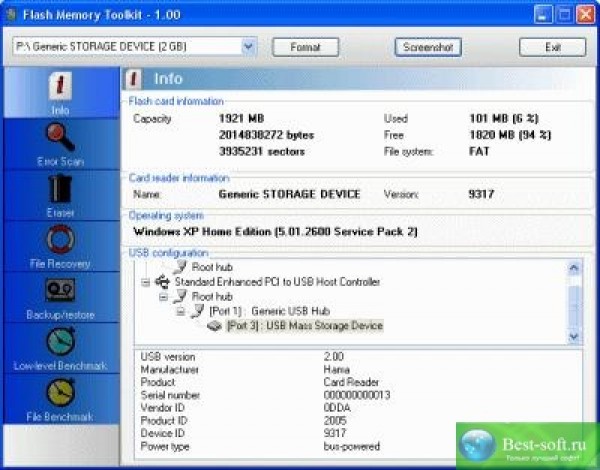Collapse the Port 1 Generic USB Hub node

click(x=181, y=311)
